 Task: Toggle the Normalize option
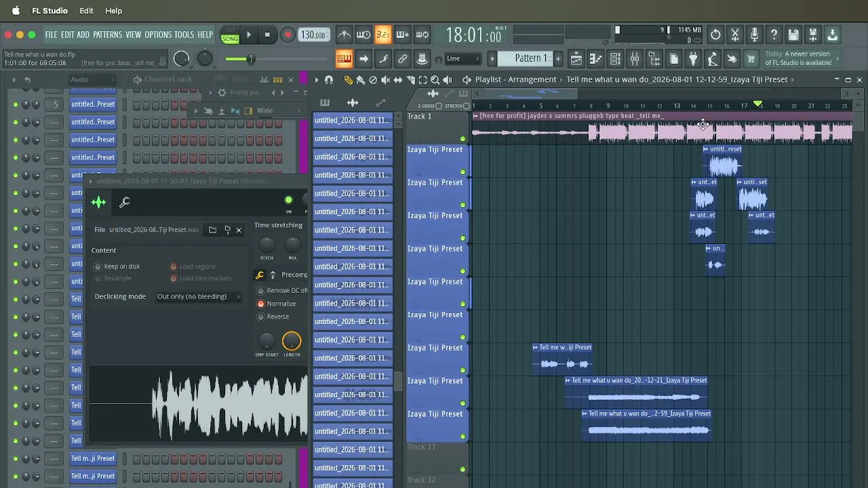click(x=260, y=304)
